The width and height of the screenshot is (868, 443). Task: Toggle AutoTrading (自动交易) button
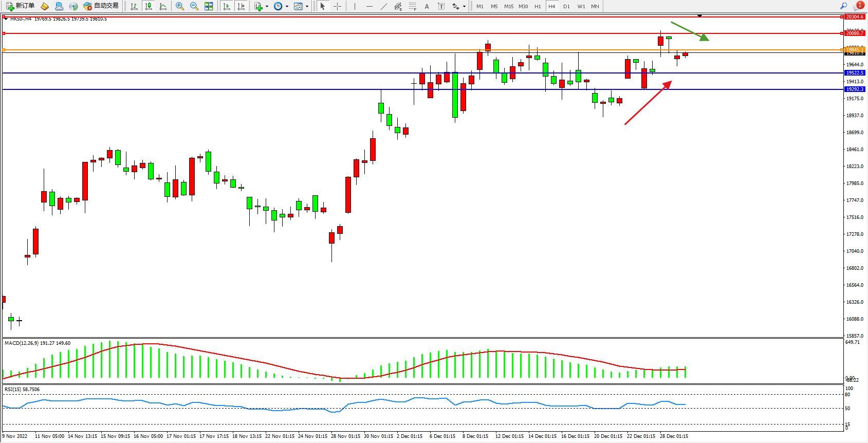pos(101,6)
